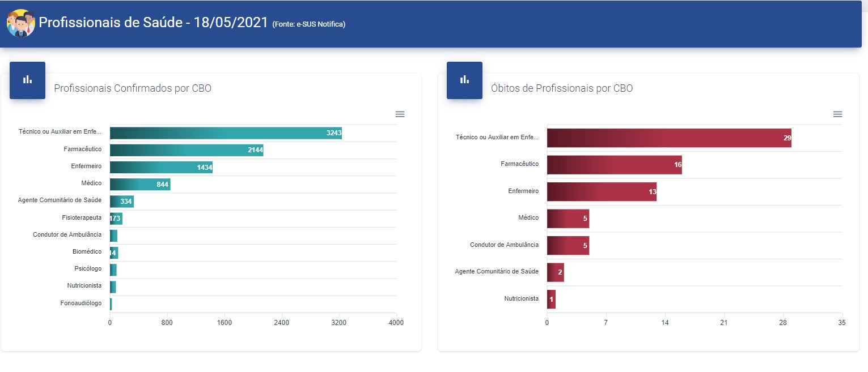868x372 pixels.
Task: Open hamburger menu of deaths chart
Action: (x=837, y=114)
